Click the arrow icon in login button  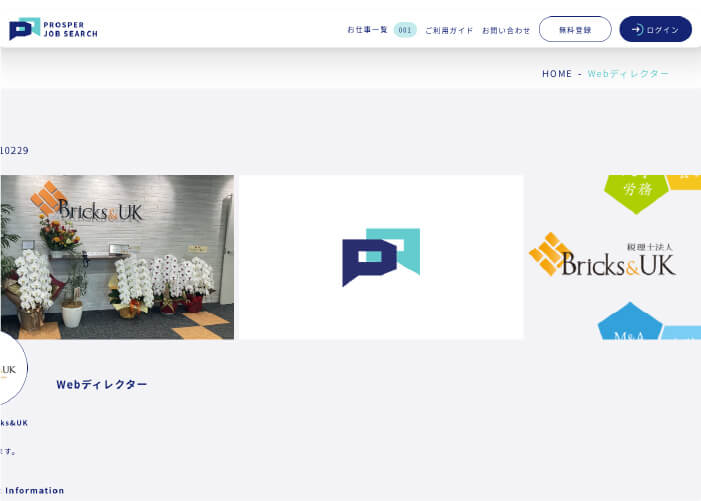(x=637, y=29)
